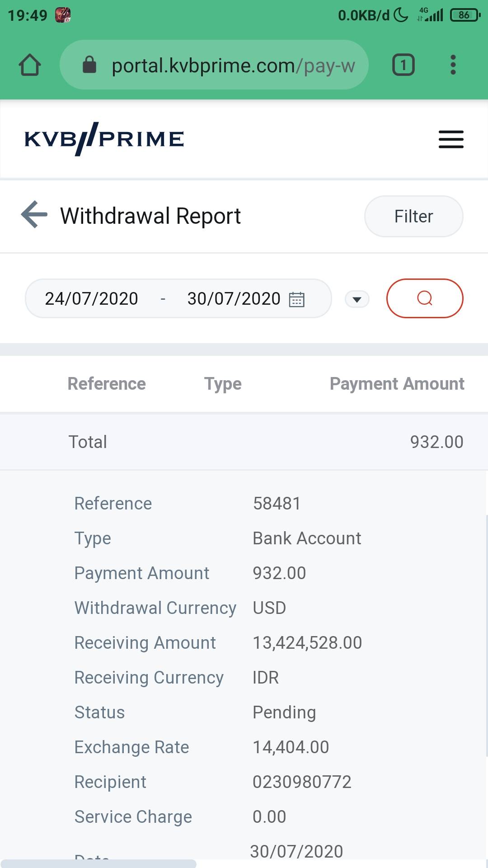Image resolution: width=488 pixels, height=868 pixels.
Task: Click the end date 30/07/2020 field
Action: click(x=234, y=299)
